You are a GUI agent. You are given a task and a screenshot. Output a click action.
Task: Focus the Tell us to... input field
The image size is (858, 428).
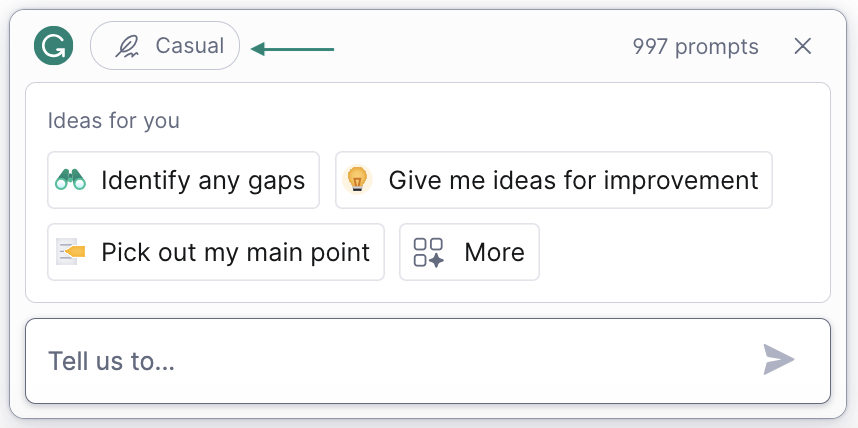(390, 361)
